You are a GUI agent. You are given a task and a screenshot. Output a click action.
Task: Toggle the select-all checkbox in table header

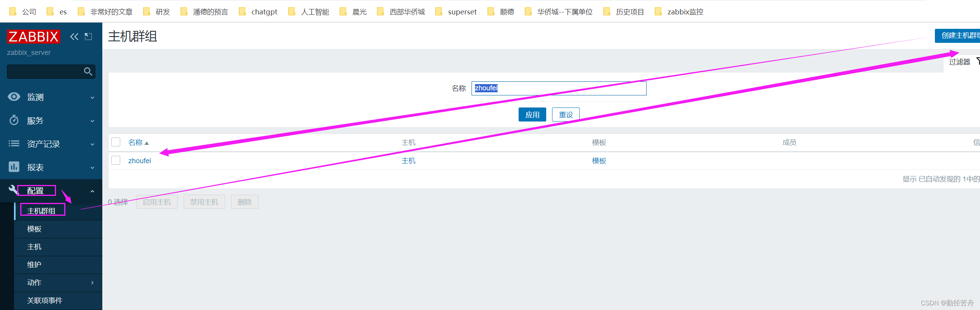coord(116,142)
